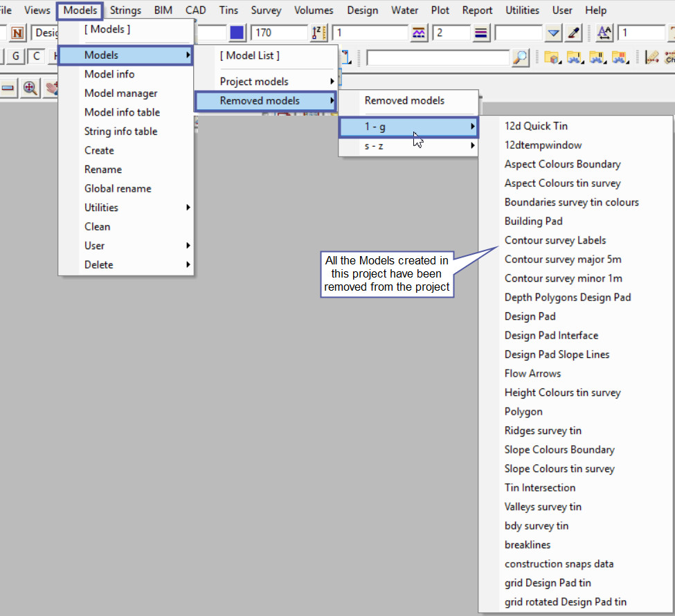The height and width of the screenshot is (616, 675).
Task: Click the search text field in toolbar
Action: [438, 57]
